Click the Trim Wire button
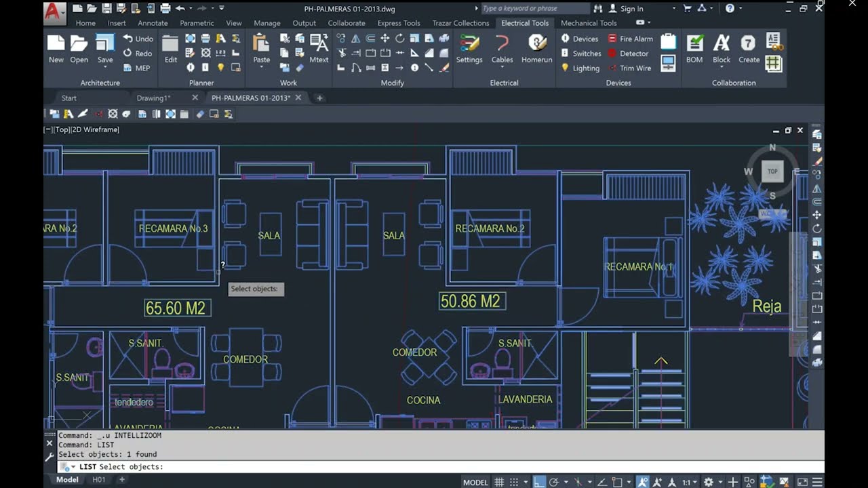This screenshot has width=868, height=488. pos(629,68)
